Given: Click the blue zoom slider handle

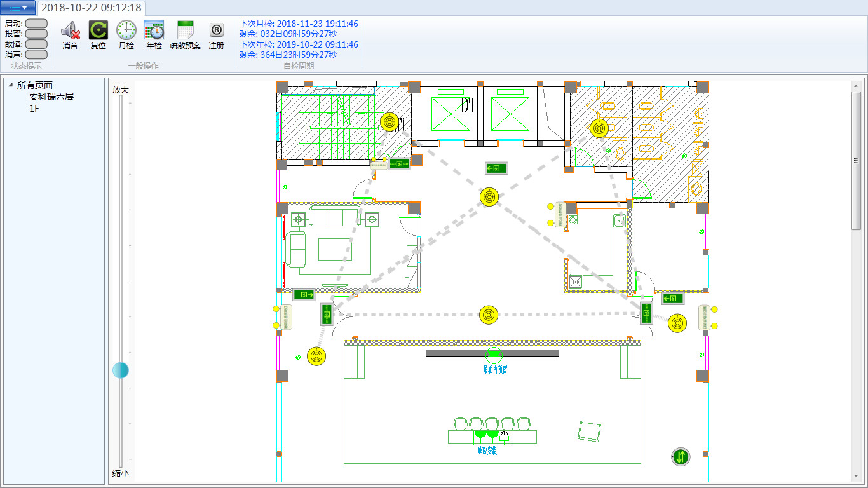Looking at the screenshot, I should click(x=121, y=370).
